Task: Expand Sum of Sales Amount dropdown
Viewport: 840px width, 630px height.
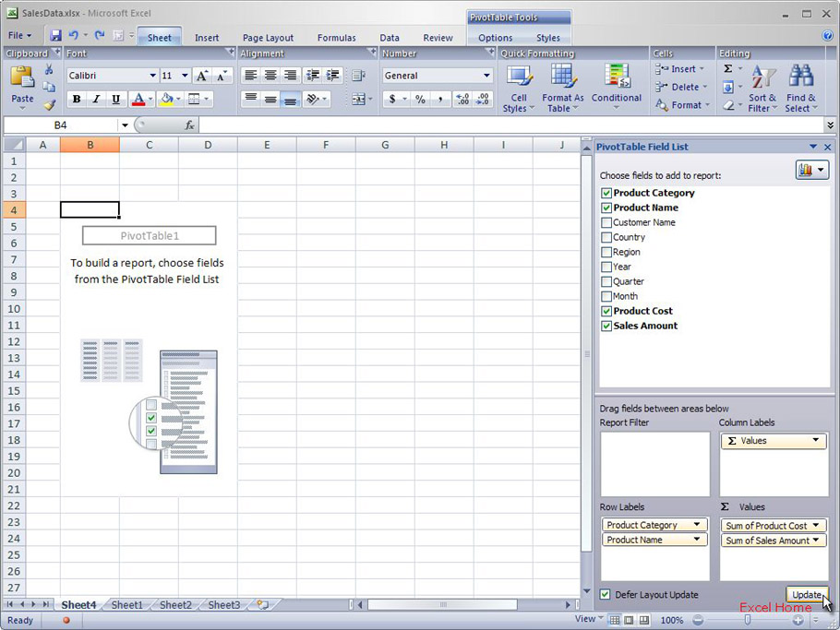Action: [816, 541]
